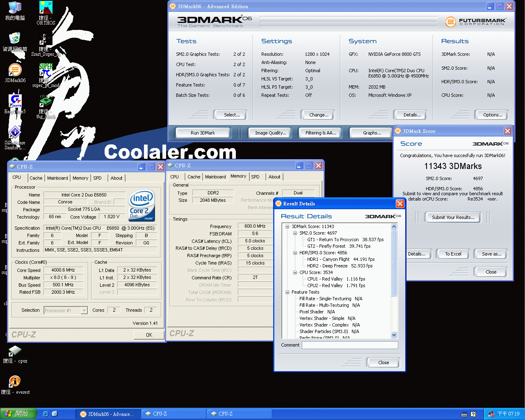The image size is (525, 420).
Task: Click the second quick launch icon
Action: pos(55,414)
